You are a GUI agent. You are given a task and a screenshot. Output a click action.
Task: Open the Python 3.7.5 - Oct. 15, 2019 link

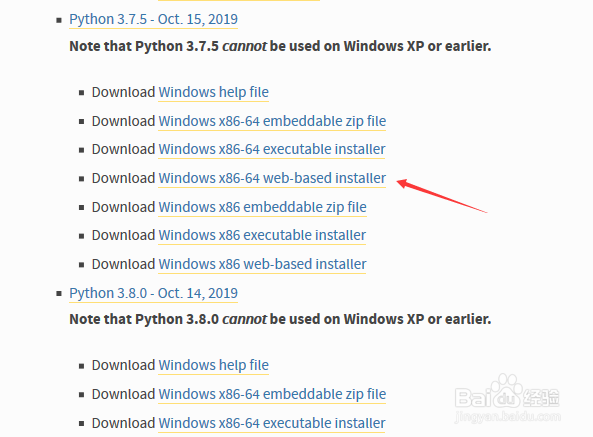(153, 19)
